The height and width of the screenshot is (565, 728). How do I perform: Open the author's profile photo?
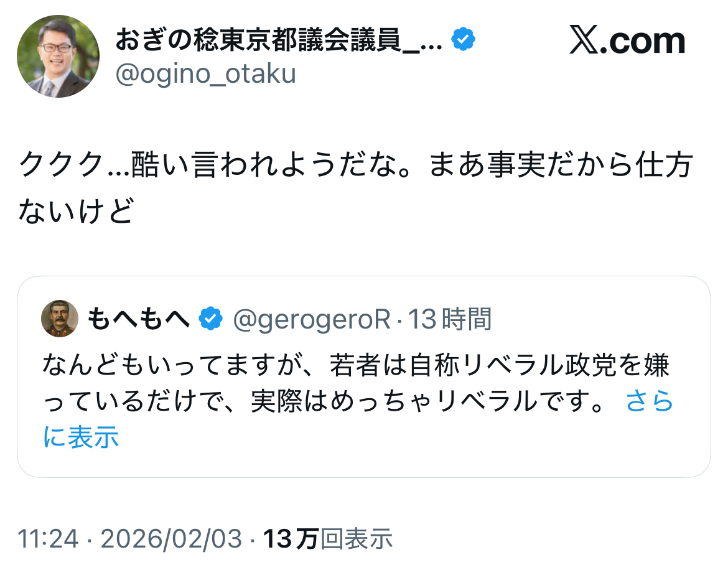click(x=58, y=57)
